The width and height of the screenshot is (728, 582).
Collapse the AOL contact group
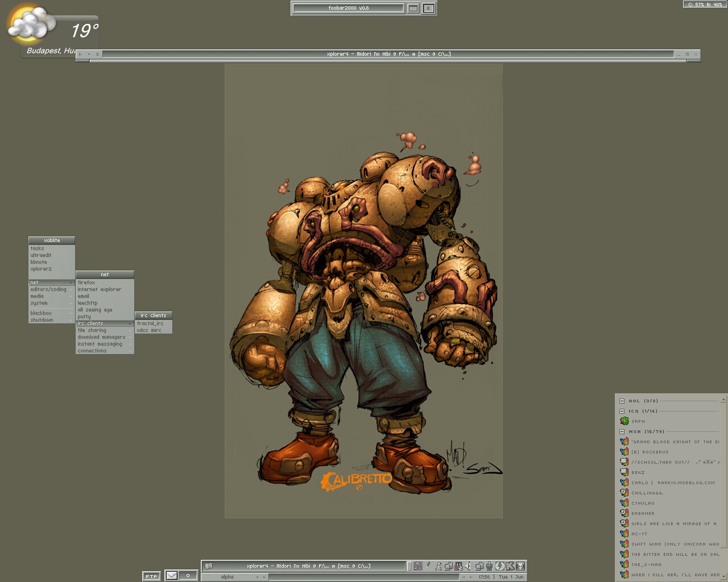pyautogui.click(x=622, y=401)
